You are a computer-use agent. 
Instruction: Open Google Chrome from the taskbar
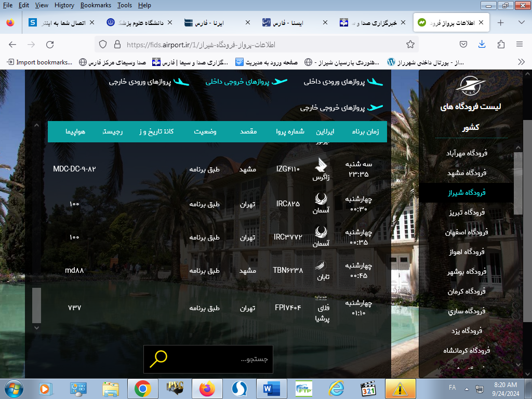pyautogui.click(x=143, y=388)
